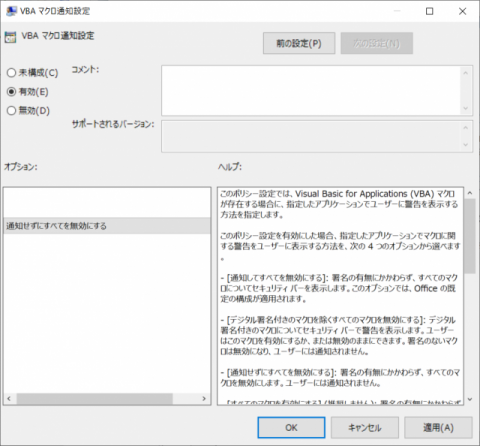Click the オプション: label
480x446 pixels.
(21, 167)
